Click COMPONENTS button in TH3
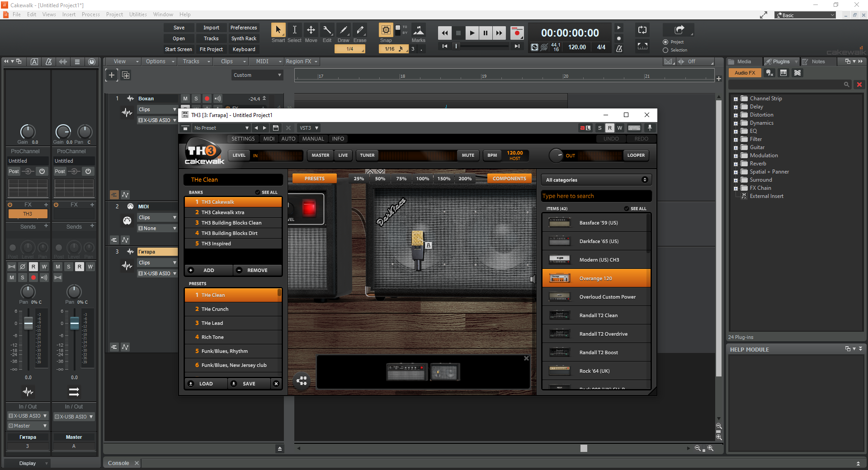 [509, 179]
